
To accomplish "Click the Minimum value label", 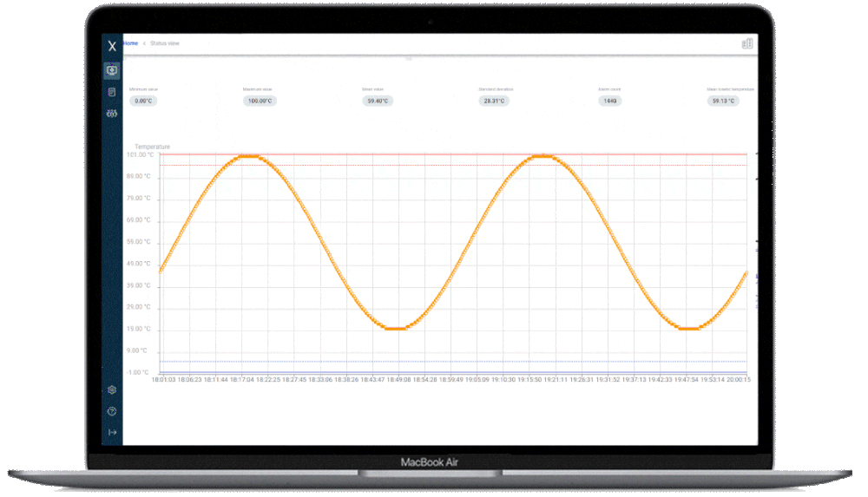I will [x=143, y=89].
